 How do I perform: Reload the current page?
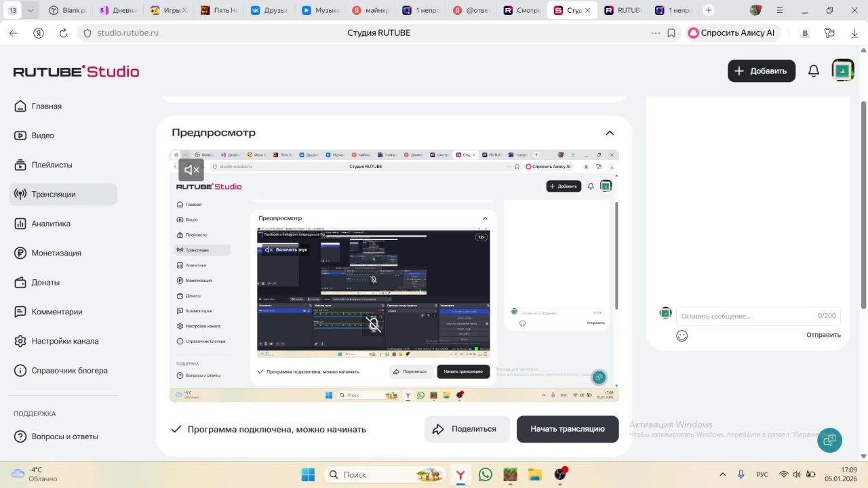tap(64, 33)
